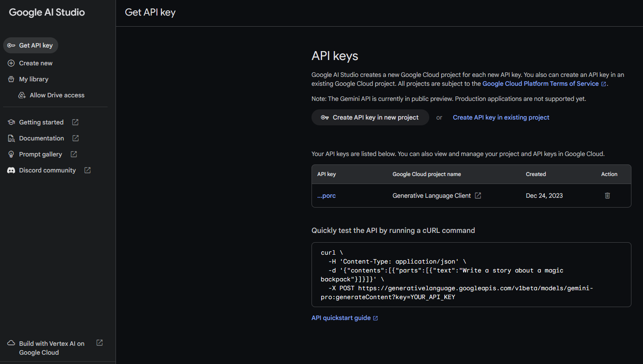Click the Quickly test the API heading

pos(393,230)
